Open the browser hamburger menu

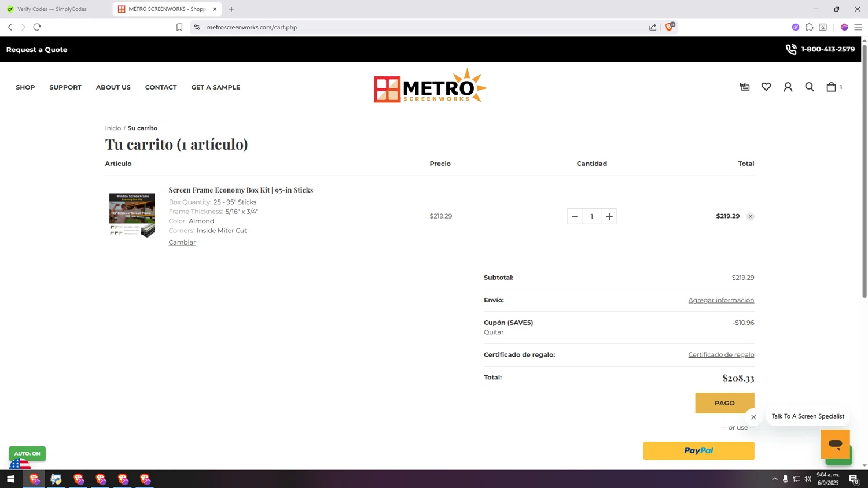(x=858, y=27)
